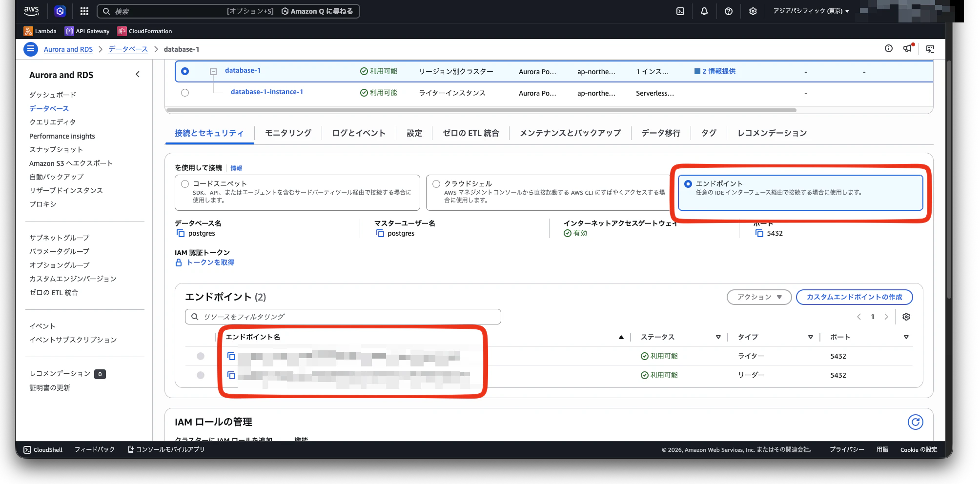Go to データベース breadcrumb link
The height and width of the screenshot is (484, 980).
coord(128,49)
